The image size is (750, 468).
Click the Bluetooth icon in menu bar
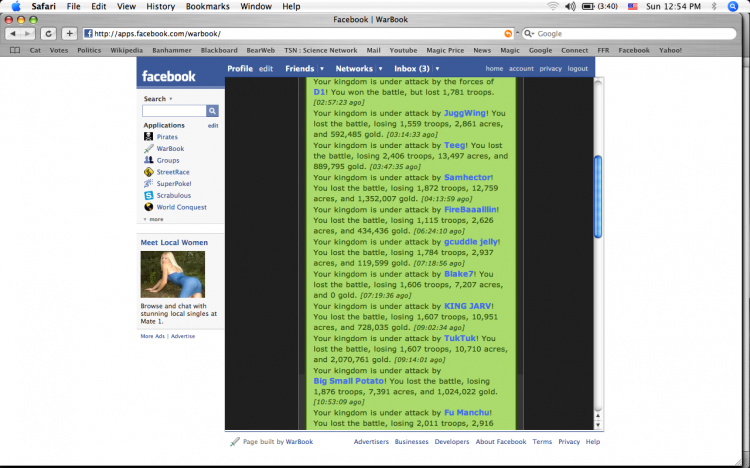click(714, 6)
